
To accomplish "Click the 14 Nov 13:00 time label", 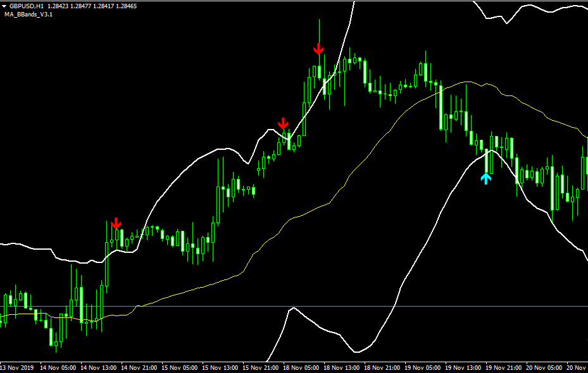I will click(98, 367).
